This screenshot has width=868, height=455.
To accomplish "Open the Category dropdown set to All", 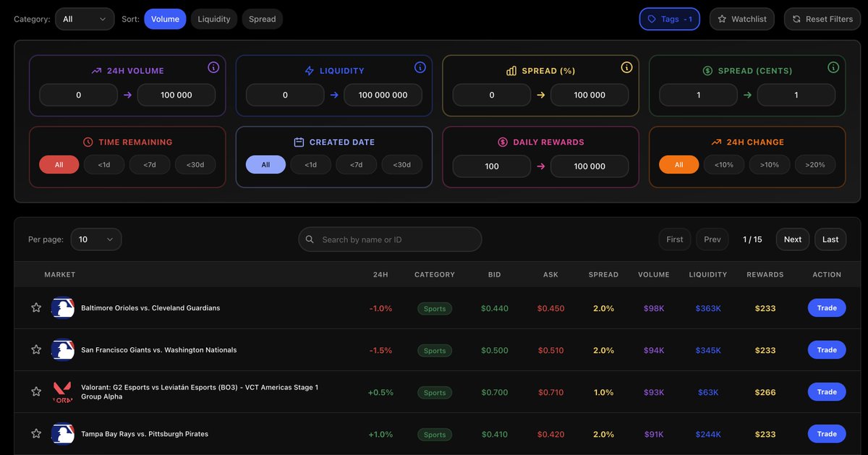I will coord(85,19).
